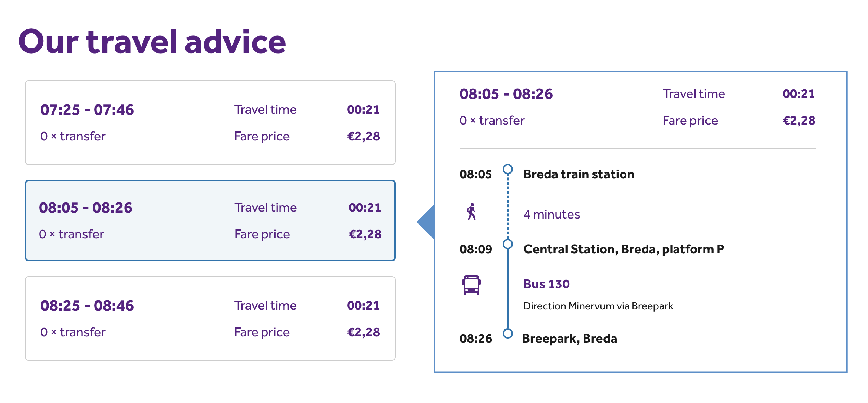This screenshot has height=403, width=868.
Task: Click the 08:05 - 08:26 detail panel header
Action: point(506,94)
